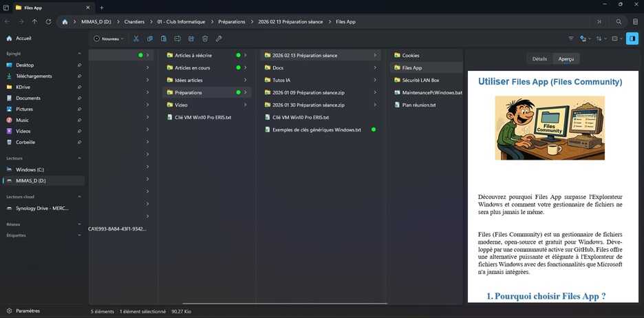This screenshot has height=318, width=644.
Task: Unpin Desktop from the sidebar
Action: [79, 65]
